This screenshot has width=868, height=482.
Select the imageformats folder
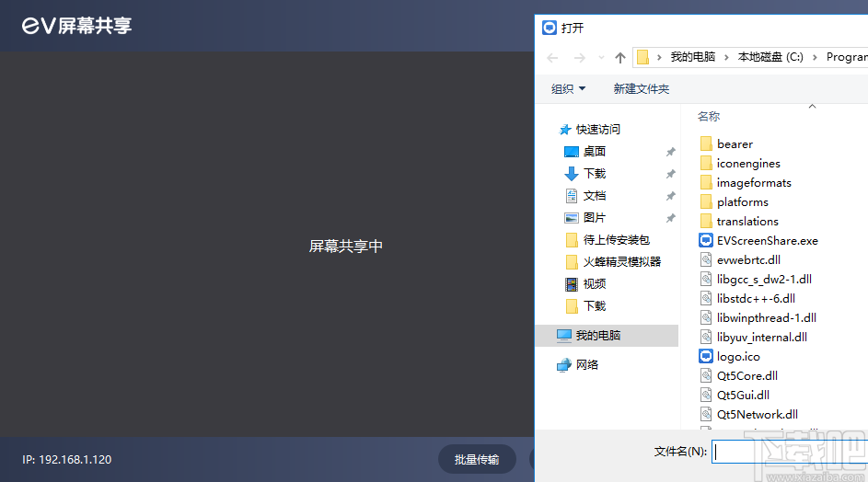click(x=754, y=183)
